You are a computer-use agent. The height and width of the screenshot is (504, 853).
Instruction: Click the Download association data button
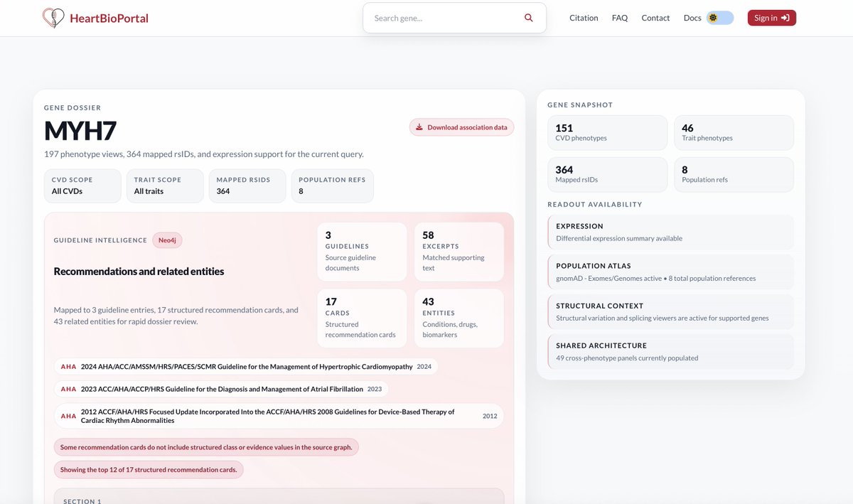461,127
